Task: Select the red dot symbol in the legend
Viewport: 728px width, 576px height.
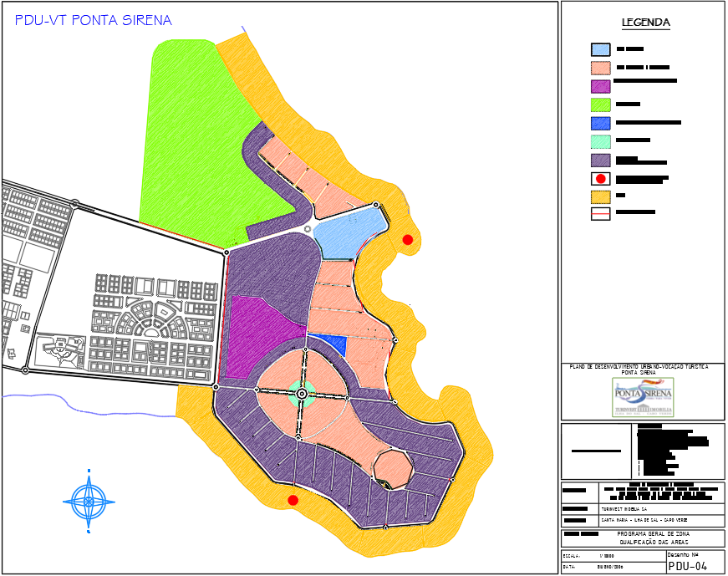Action: click(600, 179)
